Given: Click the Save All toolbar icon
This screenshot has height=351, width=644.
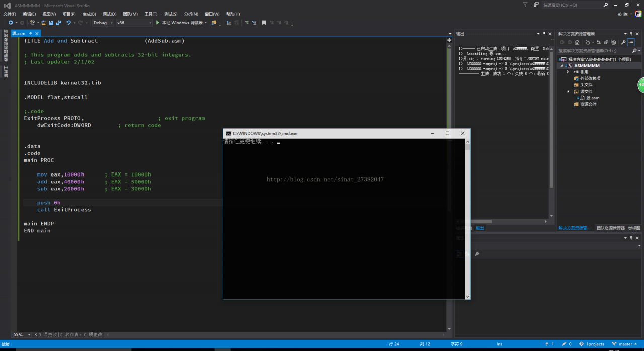Looking at the screenshot, I should point(58,23).
